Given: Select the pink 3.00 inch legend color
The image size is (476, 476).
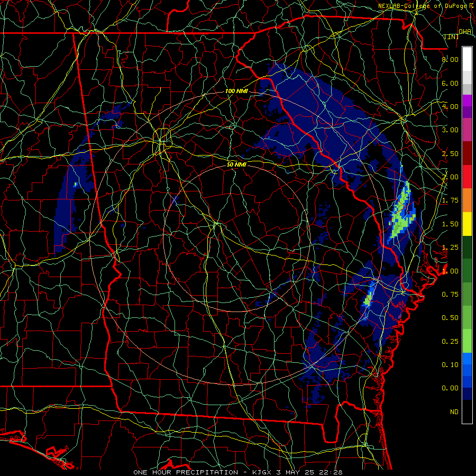Looking at the screenshot, I should point(467,130).
